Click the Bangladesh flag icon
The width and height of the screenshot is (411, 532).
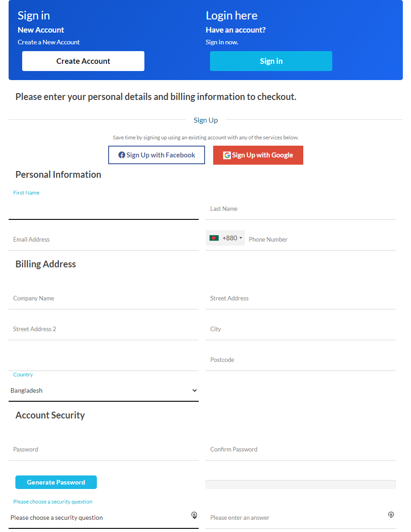pyautogui.click(x=214, y=238)
